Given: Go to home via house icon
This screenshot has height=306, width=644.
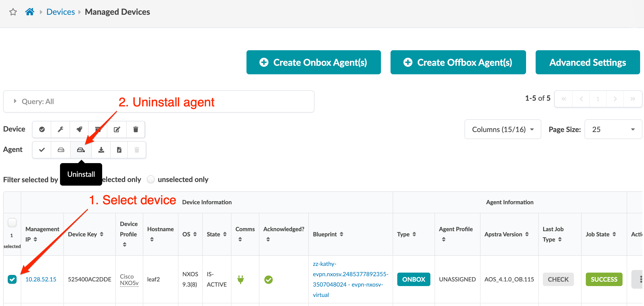Looking at the screenshot, I should (30, 12).
